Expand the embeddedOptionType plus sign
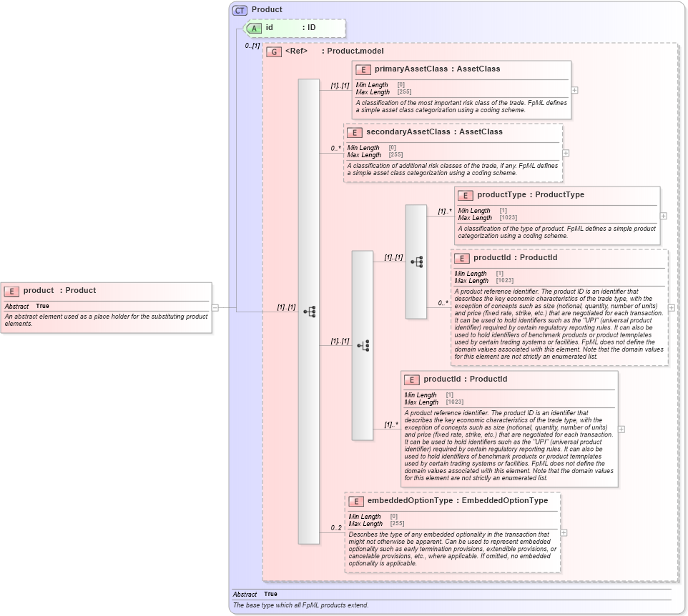Viewport: 688px width, 616px height. pos(564,532)
